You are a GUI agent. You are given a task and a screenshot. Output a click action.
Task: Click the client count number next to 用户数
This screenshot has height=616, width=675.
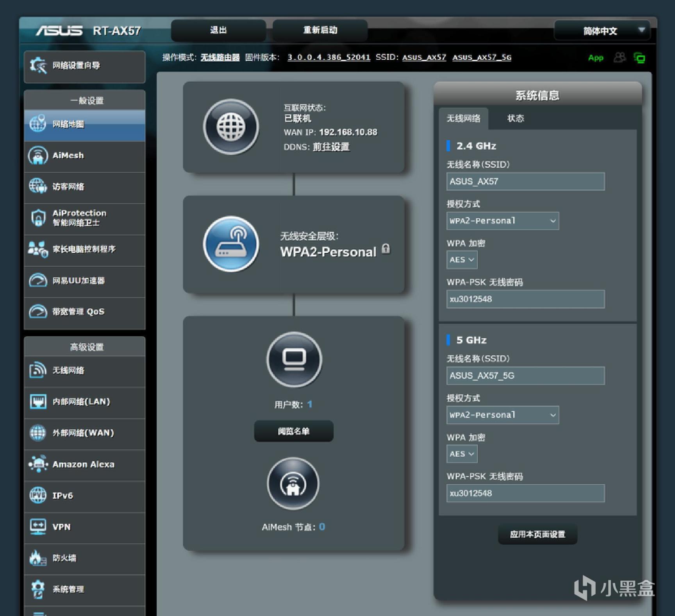point(310,404)
